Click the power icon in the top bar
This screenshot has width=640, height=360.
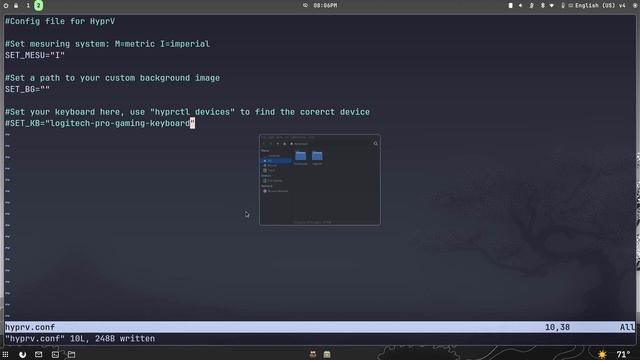tap(6, 5)
